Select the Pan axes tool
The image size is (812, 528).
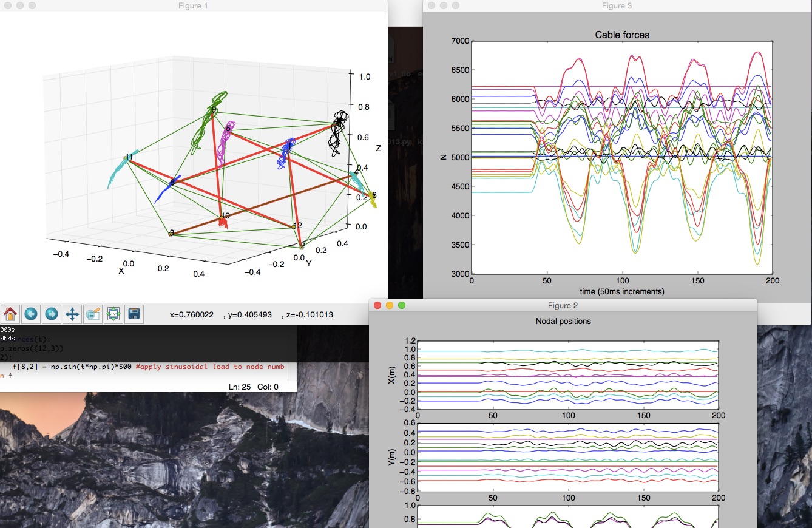pos(72,314)
